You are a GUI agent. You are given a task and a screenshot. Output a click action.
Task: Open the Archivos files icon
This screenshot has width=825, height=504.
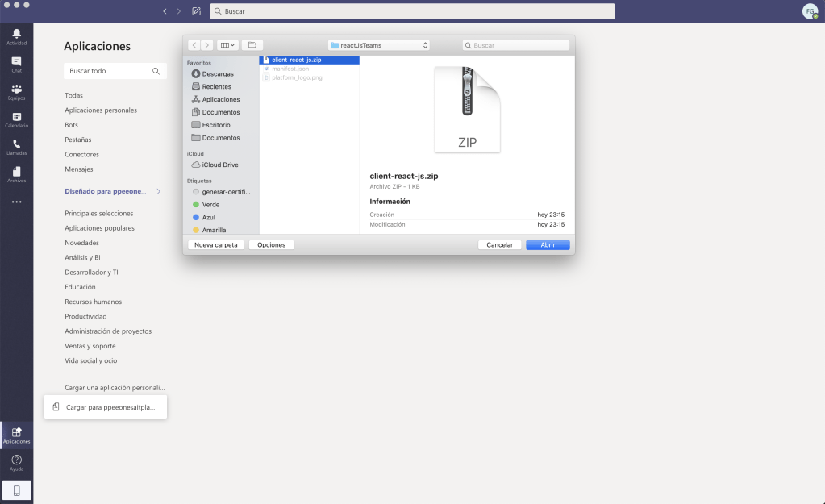click(x=16, y=173)
